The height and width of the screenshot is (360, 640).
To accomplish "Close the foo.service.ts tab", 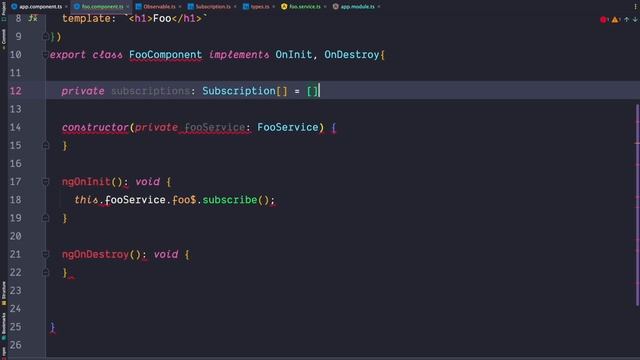I will [x=325, y=7].
